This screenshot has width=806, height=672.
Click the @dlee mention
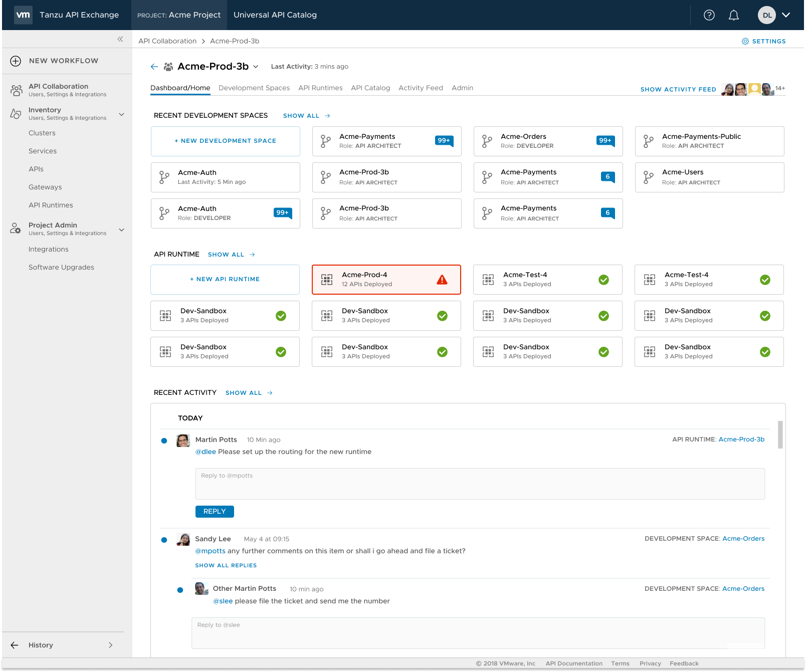(x=206, y=452)
